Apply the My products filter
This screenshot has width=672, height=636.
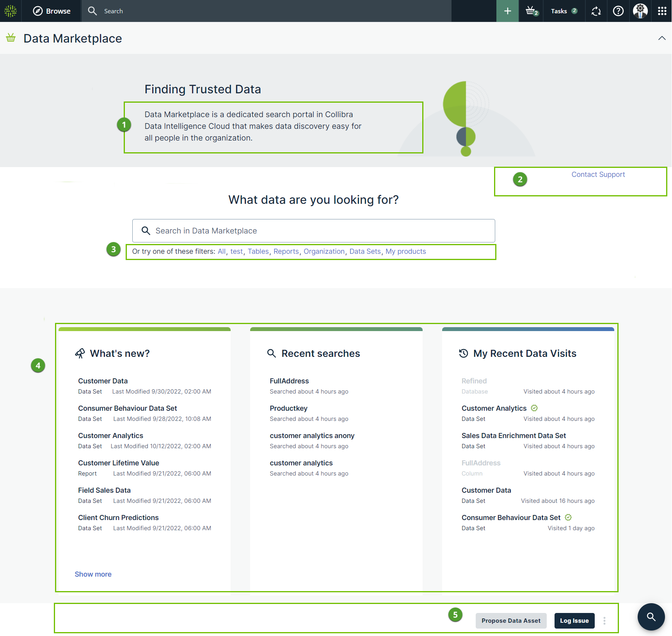click(x=405, y=251)
